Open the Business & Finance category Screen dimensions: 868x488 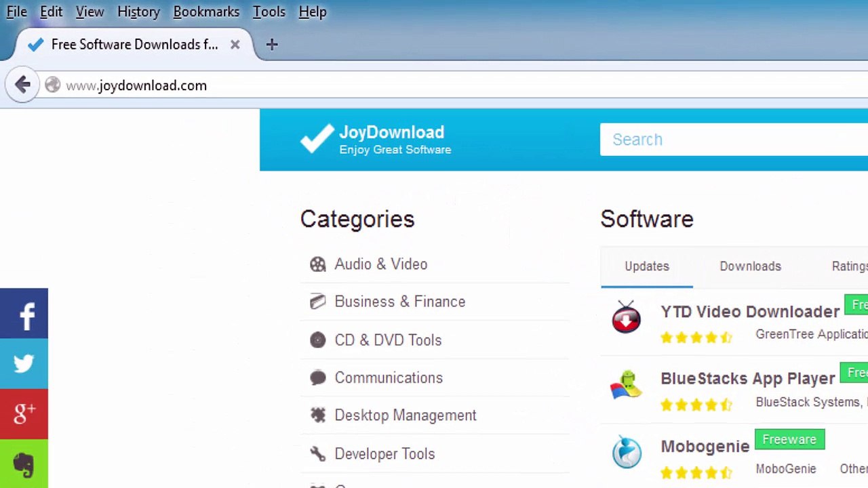(400, 302)
